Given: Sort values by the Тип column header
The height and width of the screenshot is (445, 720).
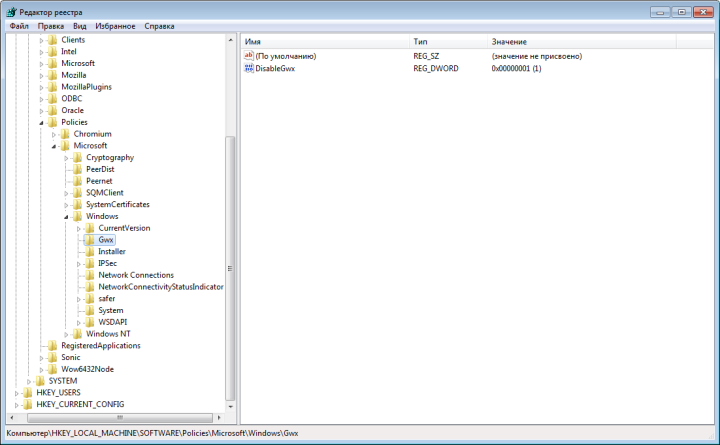Looking at the screenshot, I should coord(448,42).
